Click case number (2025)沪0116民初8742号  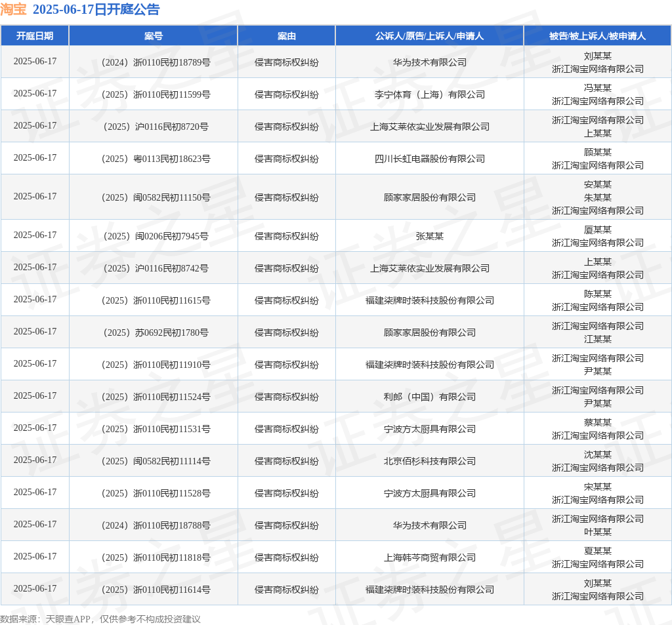tap(156, 268)
